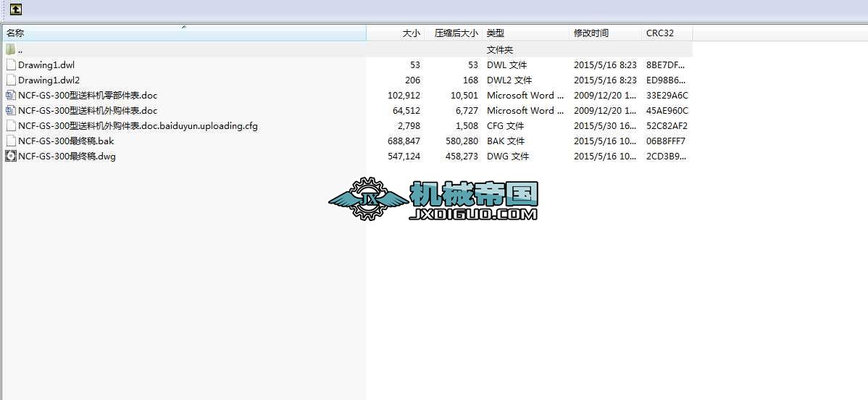The width and height of the screenshot is (868, 400).
Task: Click CRC32 value ED98B6...
Action: tap(667, 80)
